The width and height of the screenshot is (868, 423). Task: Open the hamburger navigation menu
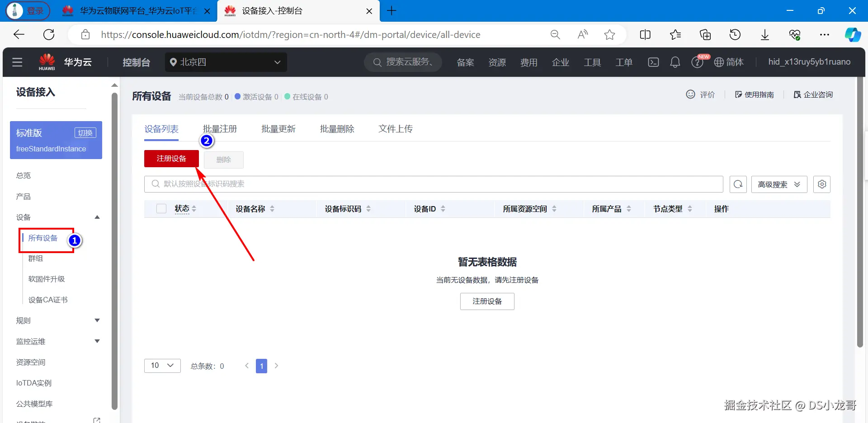coord(17,62)
